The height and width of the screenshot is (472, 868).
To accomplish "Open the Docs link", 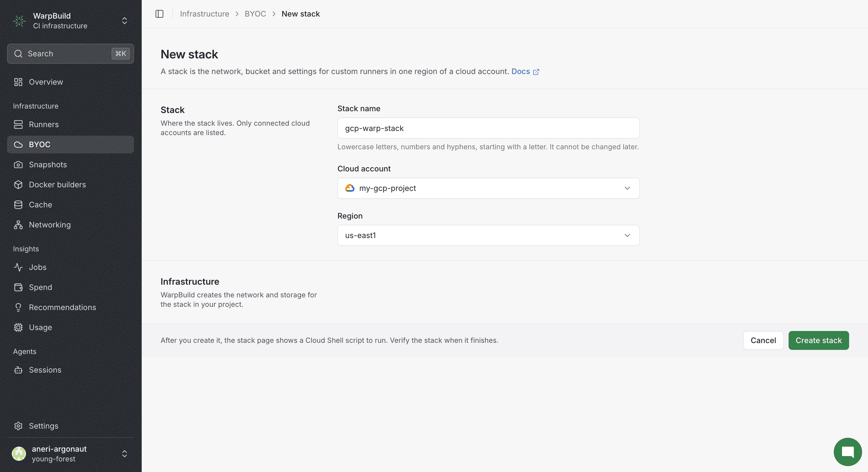I will tap(525, 71).
